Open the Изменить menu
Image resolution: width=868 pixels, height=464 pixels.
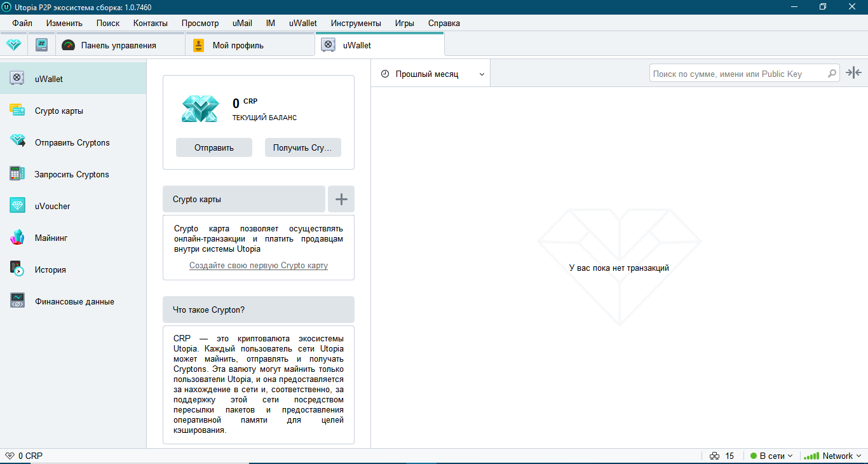point(64,23)
